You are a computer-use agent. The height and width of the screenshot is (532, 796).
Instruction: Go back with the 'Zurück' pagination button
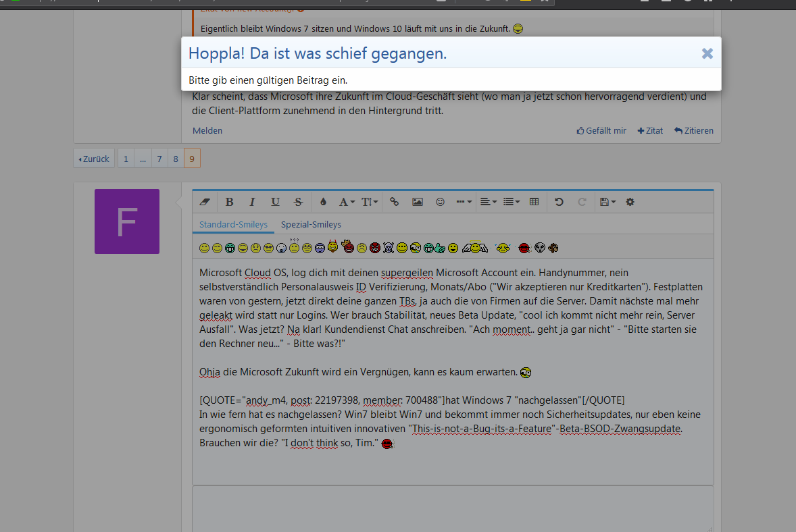click(94, 159)
